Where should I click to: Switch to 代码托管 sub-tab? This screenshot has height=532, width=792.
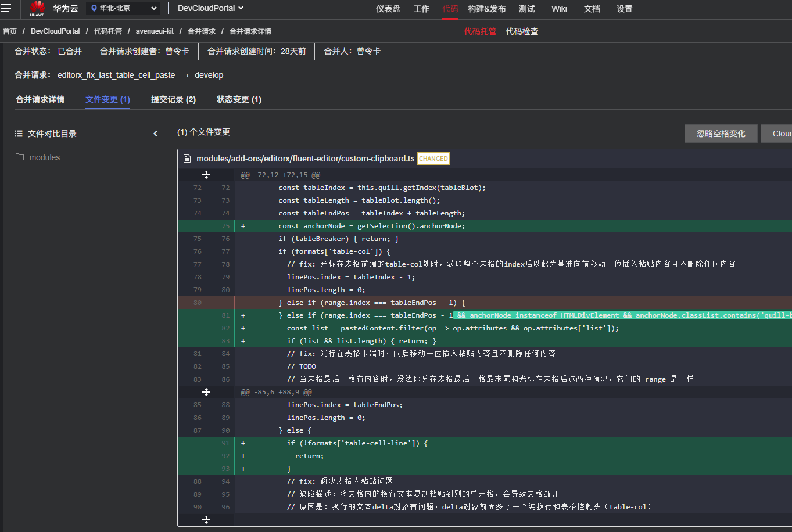[x=480, y=31]
